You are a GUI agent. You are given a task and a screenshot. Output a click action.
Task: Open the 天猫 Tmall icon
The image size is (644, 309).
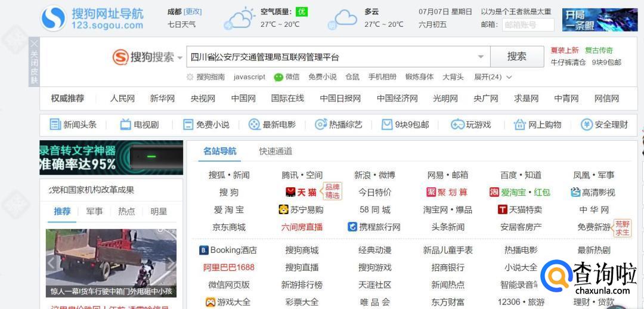point(290,192)
